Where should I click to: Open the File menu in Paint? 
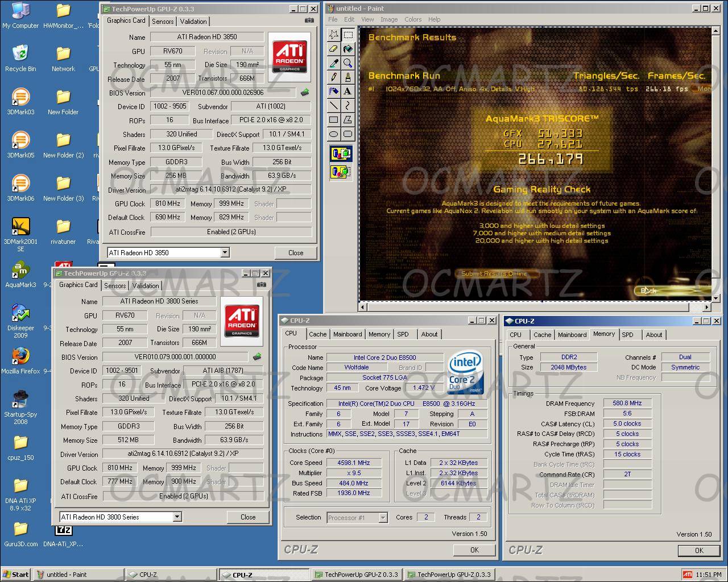pos(333,19)
